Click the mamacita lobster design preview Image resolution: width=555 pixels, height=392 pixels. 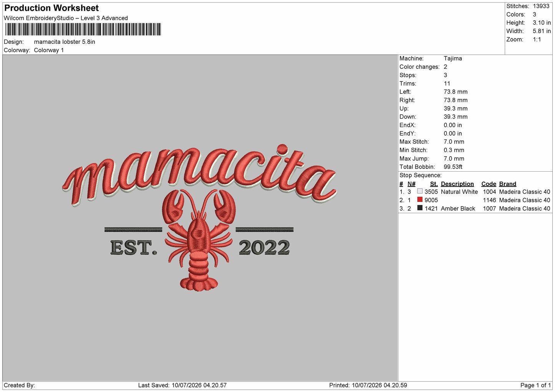200,217
